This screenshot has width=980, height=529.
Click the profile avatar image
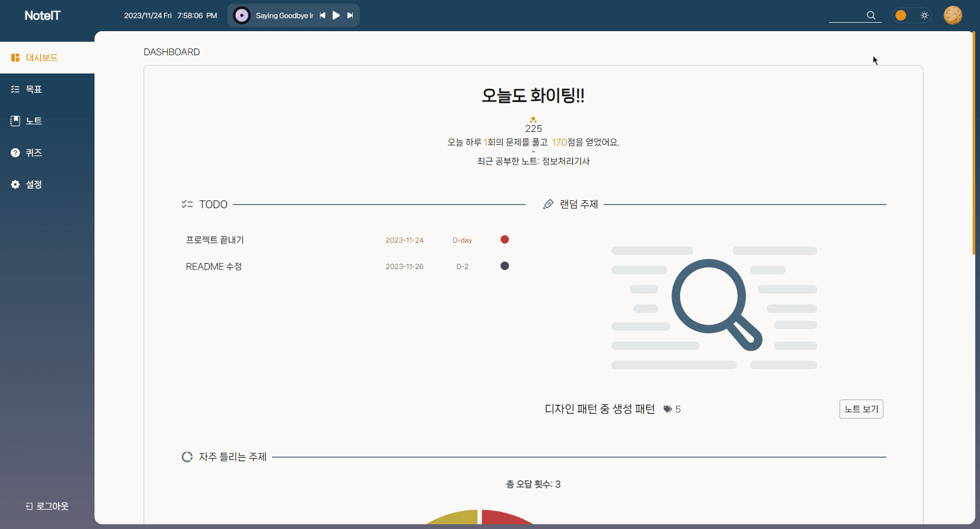pos(954,15)
